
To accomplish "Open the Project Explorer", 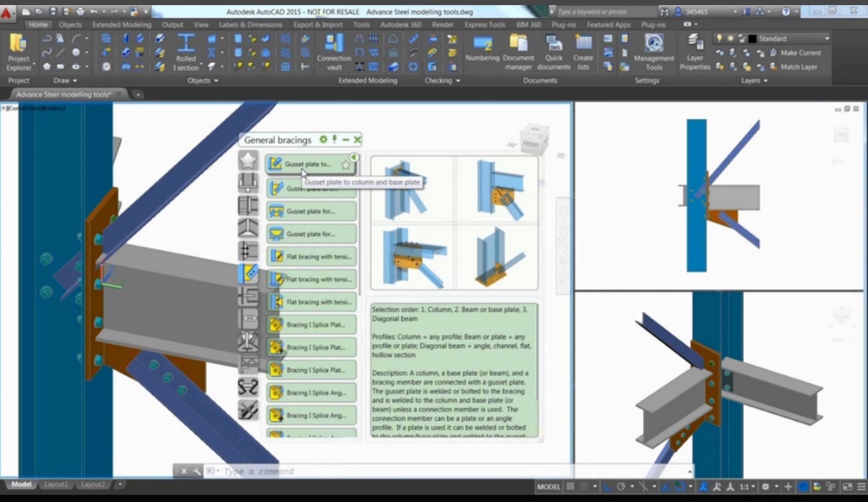I will tap(19, 52).
